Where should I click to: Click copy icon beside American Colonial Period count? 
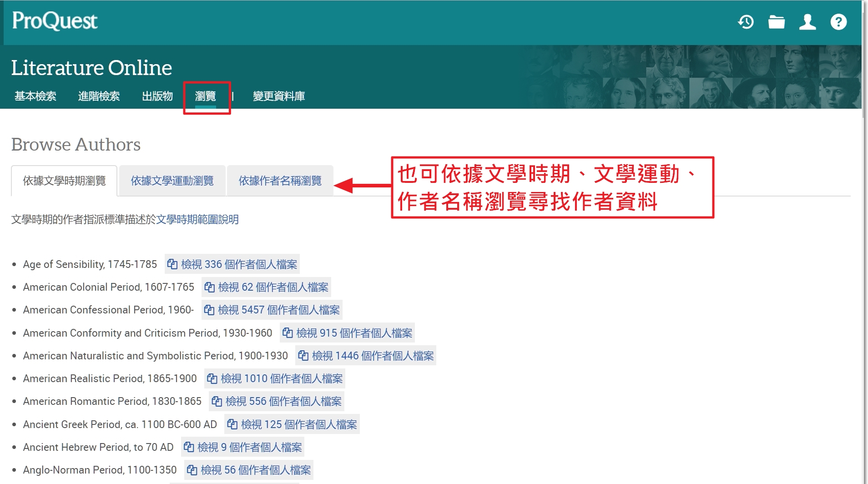(x=209, y=287)
